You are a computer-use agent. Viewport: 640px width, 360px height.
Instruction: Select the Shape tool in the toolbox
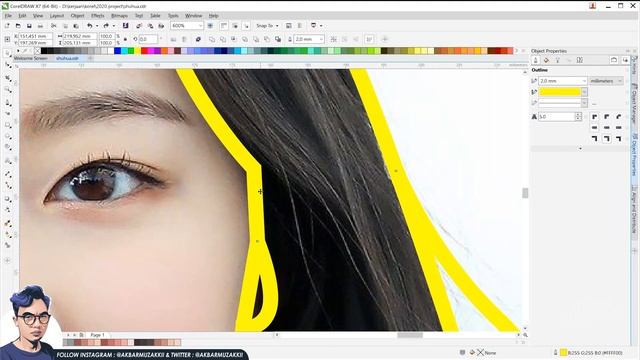tap(8, 66)
